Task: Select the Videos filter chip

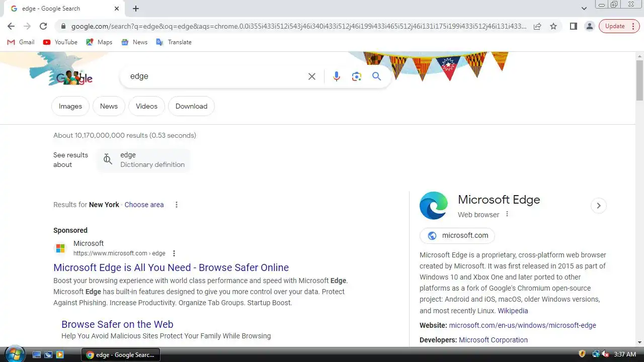Action: pos(146,106)
